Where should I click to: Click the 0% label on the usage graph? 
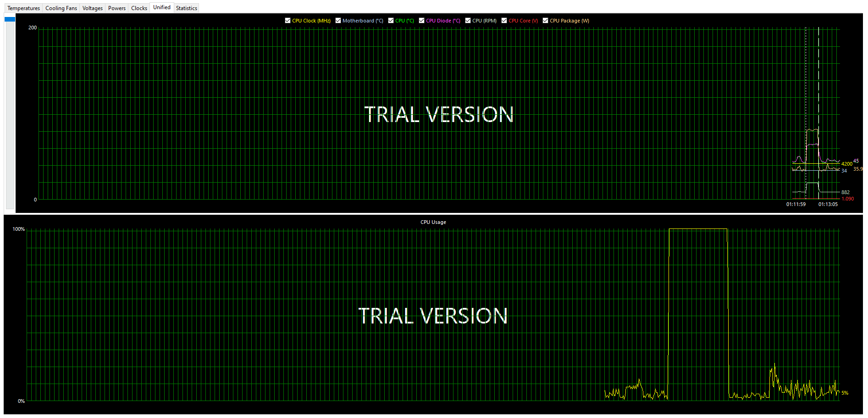(22, 401)
